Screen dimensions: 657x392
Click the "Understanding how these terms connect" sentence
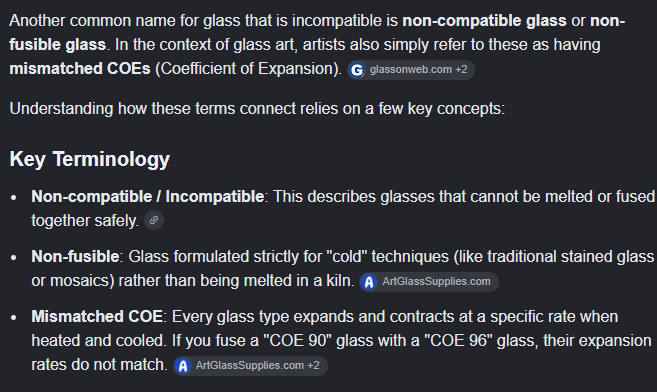[x=257, y=108]
